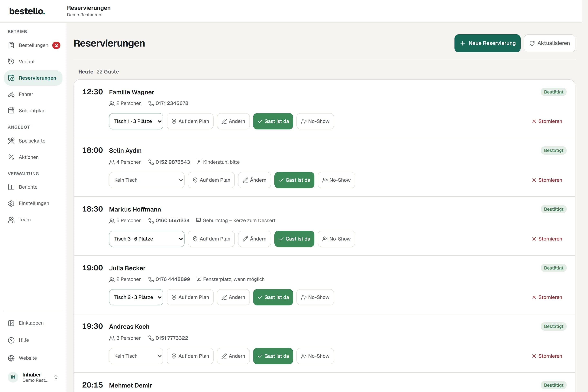This screenshot has height=392, width=588.
Task: Click the Berichte chart icon
Action: (x=11, y=187)
